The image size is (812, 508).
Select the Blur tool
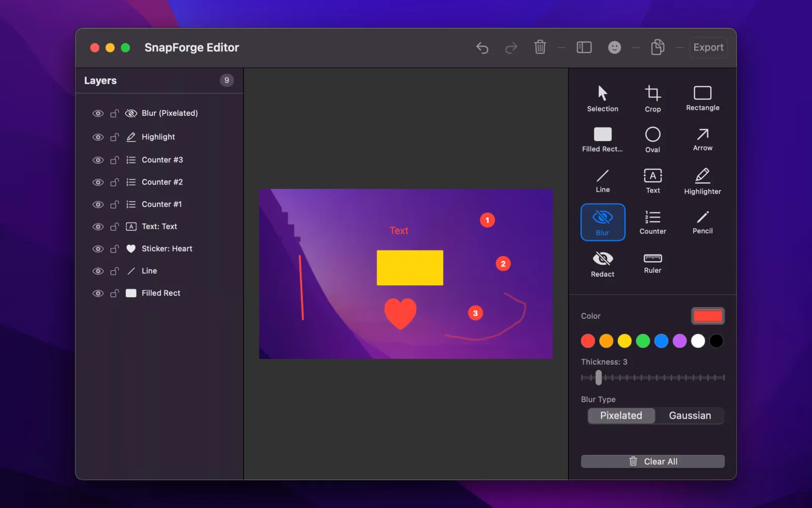[602, 222]
